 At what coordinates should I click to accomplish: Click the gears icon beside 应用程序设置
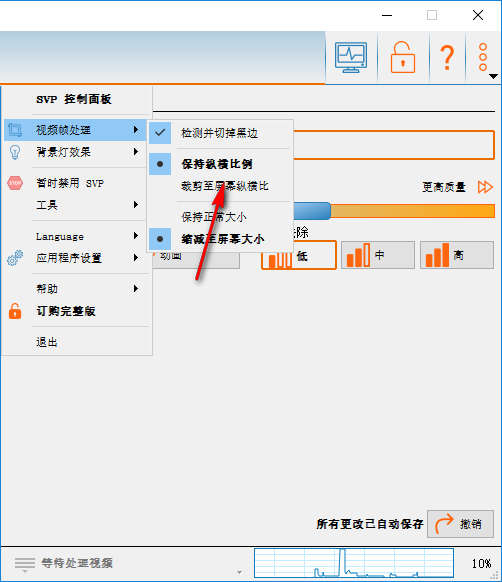(x=15, y=258)
